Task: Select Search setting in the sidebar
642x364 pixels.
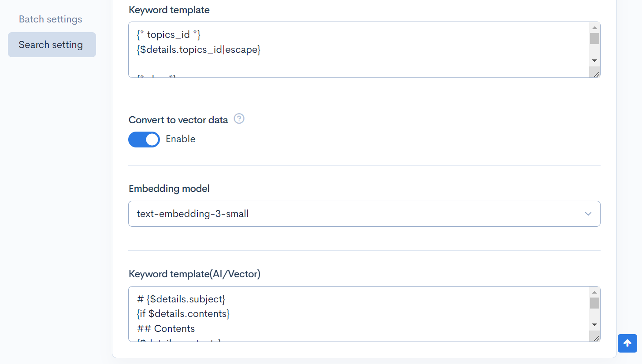Action: [51, 45]
